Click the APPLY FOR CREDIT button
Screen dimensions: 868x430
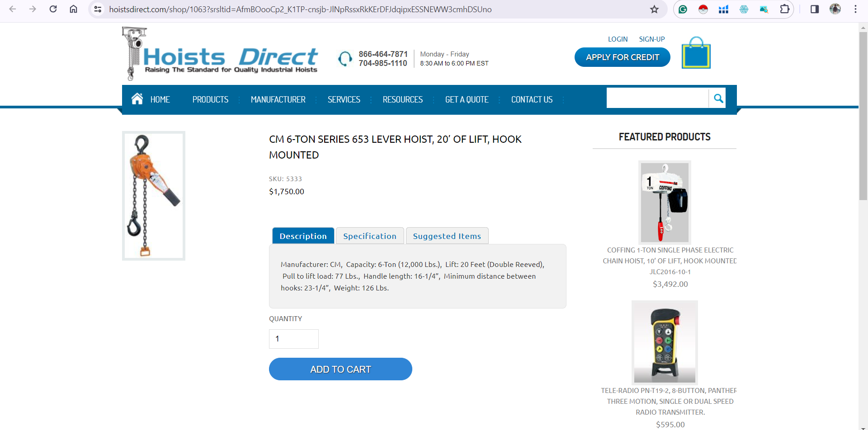tap(623, 57)
